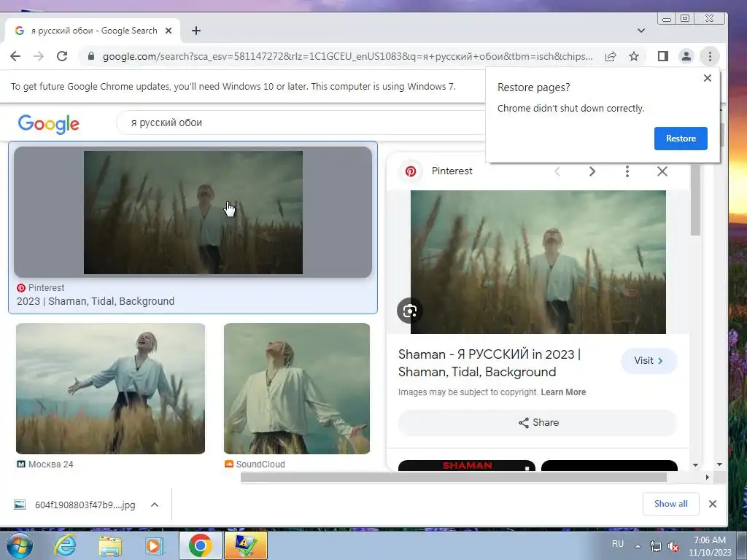Open the selected Pinterest wheat field thumbnail
The image size is (747, 560).
(x=193, y=212)
